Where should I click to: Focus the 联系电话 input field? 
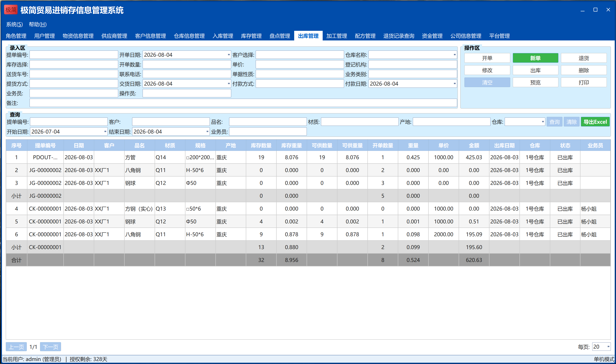point(187,74)
